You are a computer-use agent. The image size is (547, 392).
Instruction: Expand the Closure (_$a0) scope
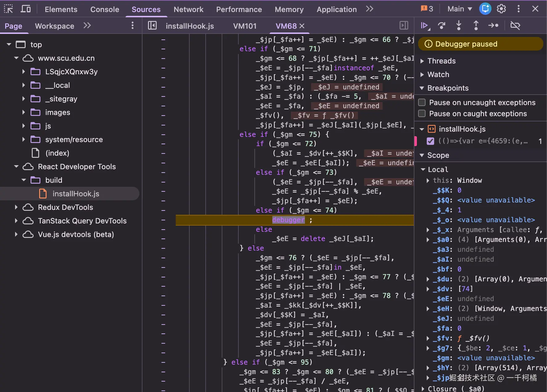(423, 389)
